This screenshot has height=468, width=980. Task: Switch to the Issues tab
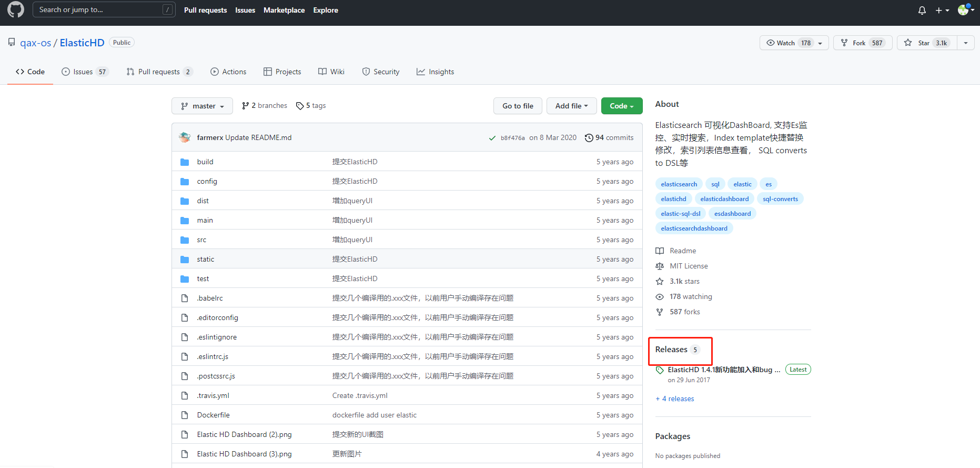85,72
